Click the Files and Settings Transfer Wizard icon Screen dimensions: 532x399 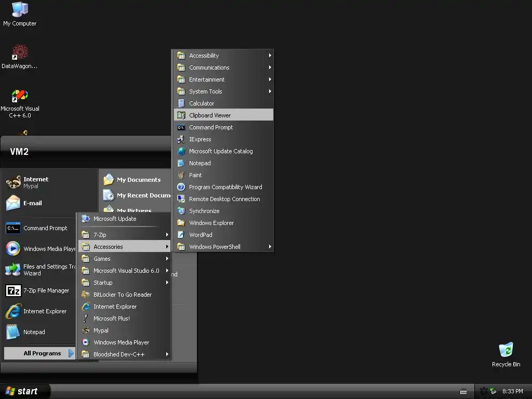tap(13, 270)
